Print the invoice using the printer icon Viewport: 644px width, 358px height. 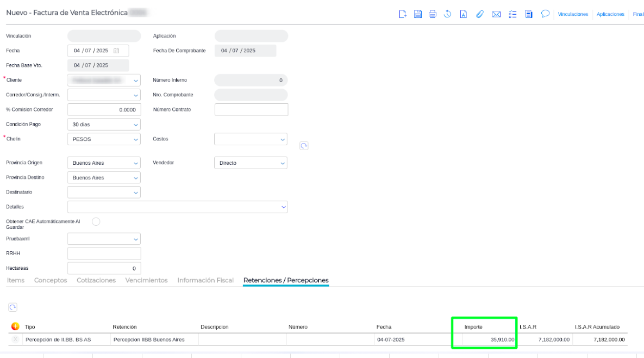[x=433, y=14]
